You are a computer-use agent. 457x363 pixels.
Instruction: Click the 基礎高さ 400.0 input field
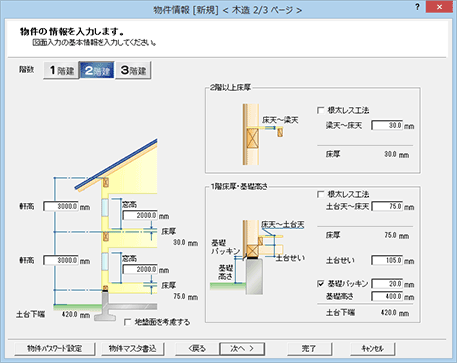tap(387, 296)
